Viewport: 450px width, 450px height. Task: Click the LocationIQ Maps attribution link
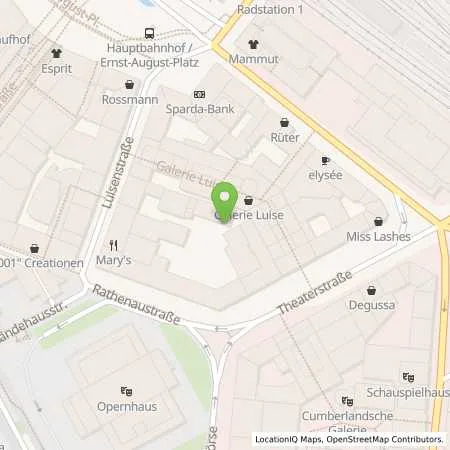(289, 439)
